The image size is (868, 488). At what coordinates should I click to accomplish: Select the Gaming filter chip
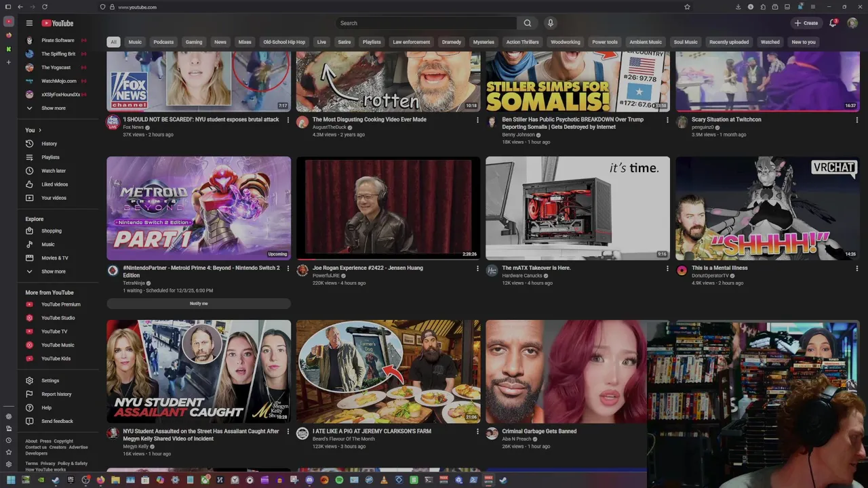[194, 42]
